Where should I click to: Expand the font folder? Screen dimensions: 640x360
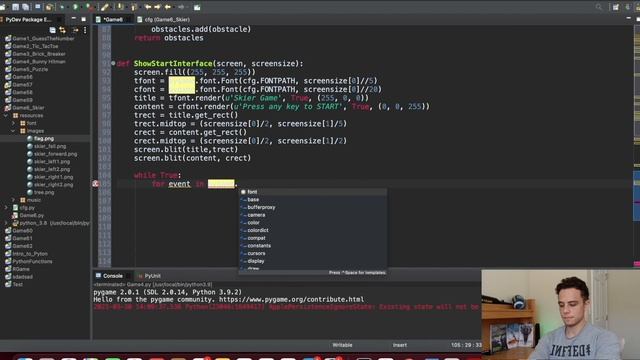(x=13, y=123)
